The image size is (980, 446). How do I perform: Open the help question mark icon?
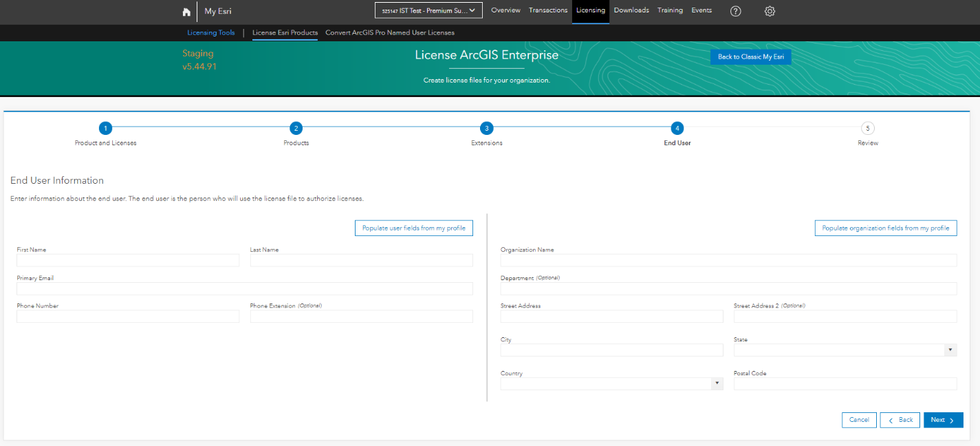736,11
